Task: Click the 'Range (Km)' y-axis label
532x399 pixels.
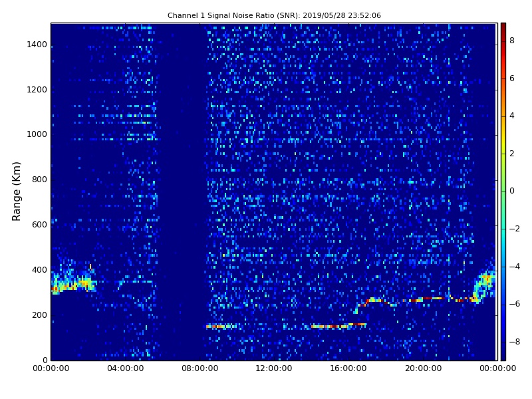Action: point(16,192)
